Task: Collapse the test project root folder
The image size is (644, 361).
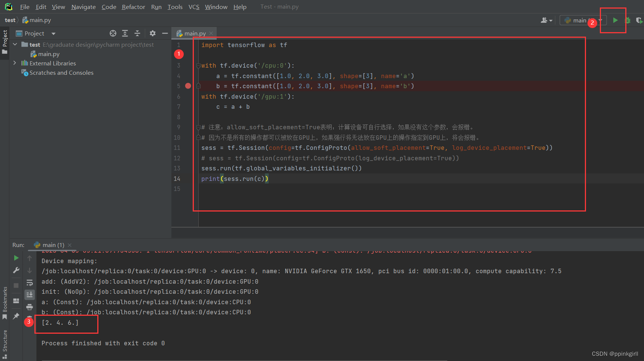Action: pyautogui.click(x=15, y=44)
